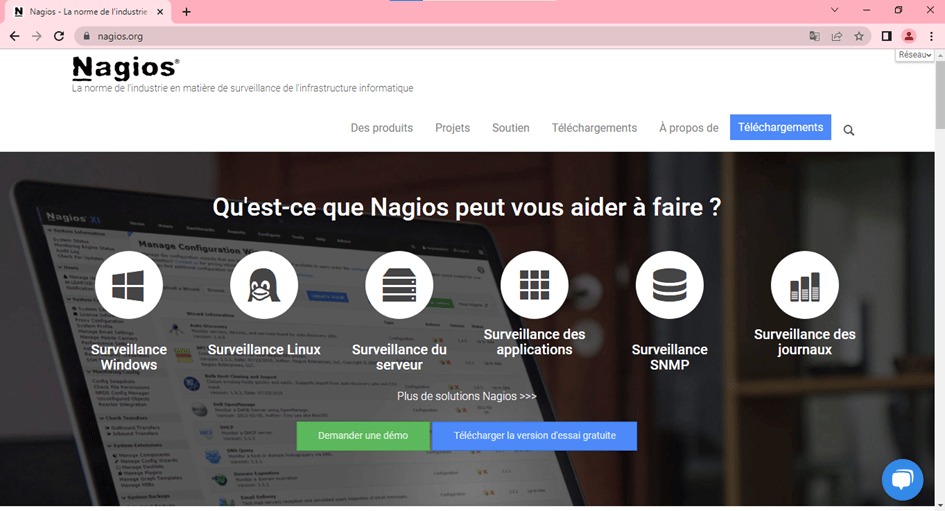The image size is (945, 511).
Task: Open the Surveillance des journaux label
Action: pyautogui.click(x=805, y=342)
